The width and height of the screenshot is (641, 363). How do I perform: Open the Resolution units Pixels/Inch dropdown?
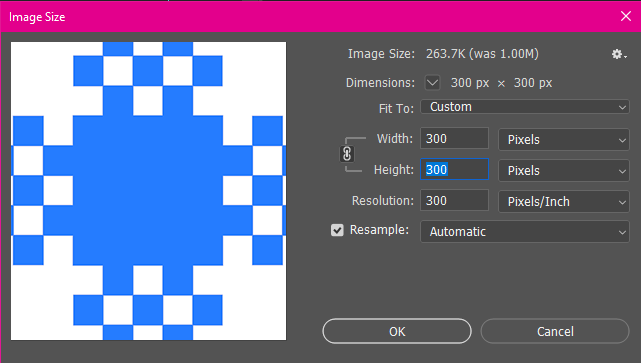click(x=564, y=202)
